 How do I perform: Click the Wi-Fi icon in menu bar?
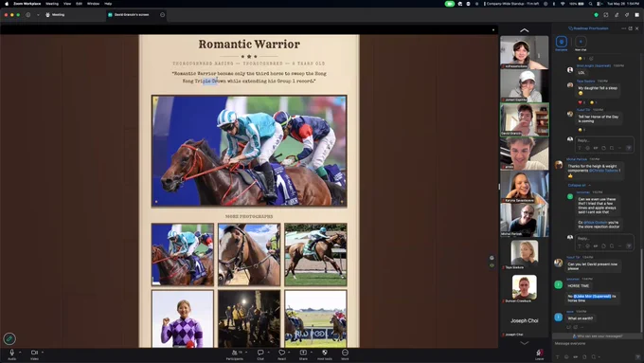(x=563, y=4)
